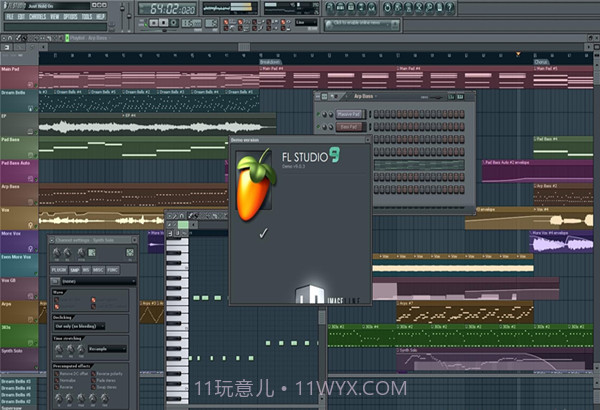Switch to INS tab in Channel settings
This screenshot has height=410, width=600.
[86, 270]
